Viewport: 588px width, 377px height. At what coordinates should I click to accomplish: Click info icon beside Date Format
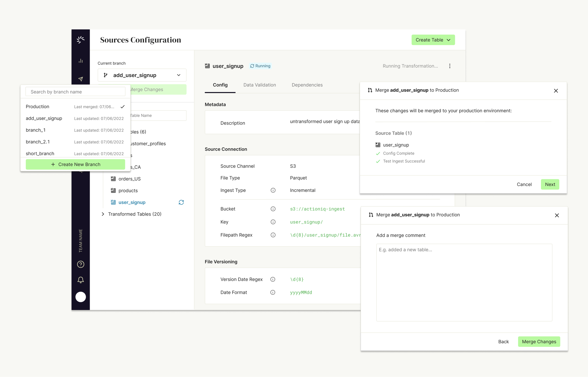point(273,292)
